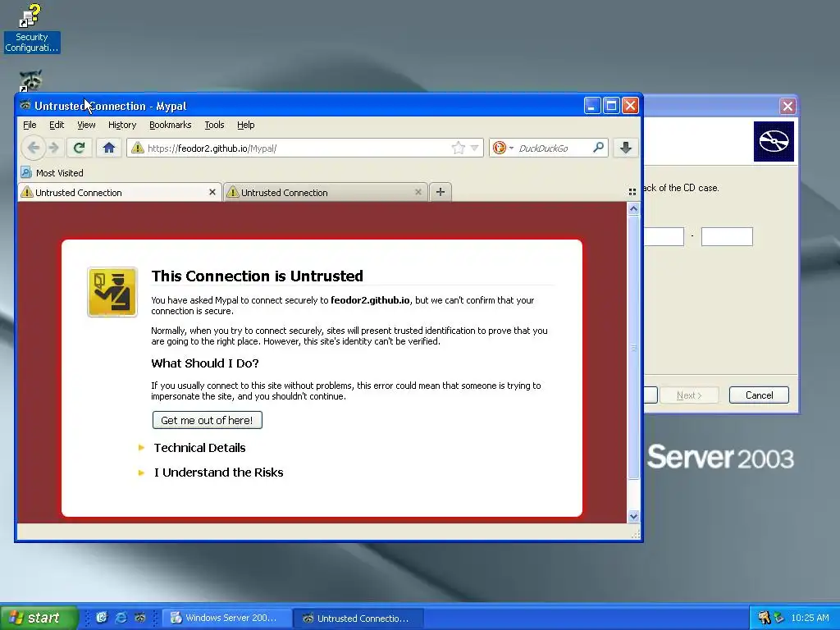The image size is (840, 630).
Task: Click the CD icon in the setup dialog
Action: [x=774, y=141]
